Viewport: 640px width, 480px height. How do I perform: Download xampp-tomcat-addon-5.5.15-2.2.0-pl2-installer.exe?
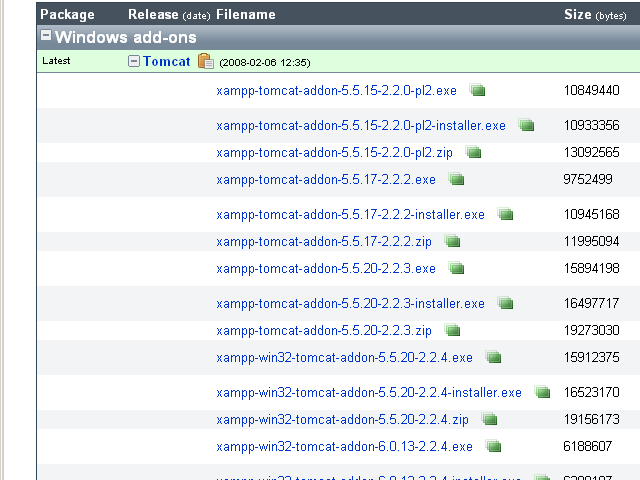click(x=361, y=125)
